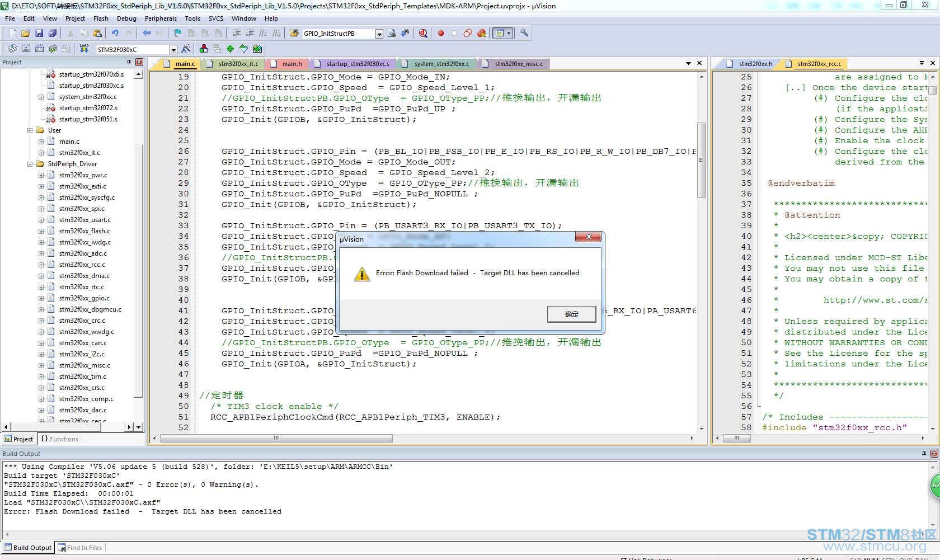Screen dimensions: 940x560
Task: Close the Build Output panel
Action: coord(934,454)
